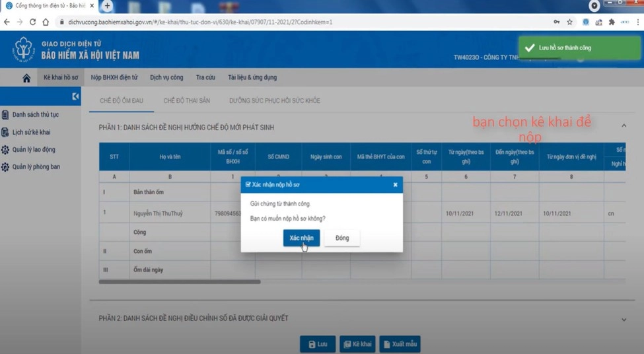Open Danh sách thủ tục in sidebar
The width and height of the screenshot is (644, 354).
click(x=35, y=115)
